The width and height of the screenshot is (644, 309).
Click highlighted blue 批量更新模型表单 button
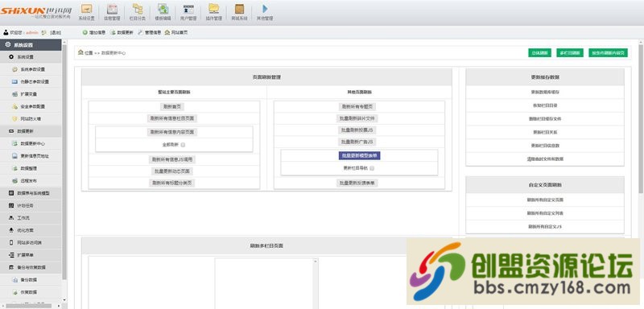(x=359, y=155)
